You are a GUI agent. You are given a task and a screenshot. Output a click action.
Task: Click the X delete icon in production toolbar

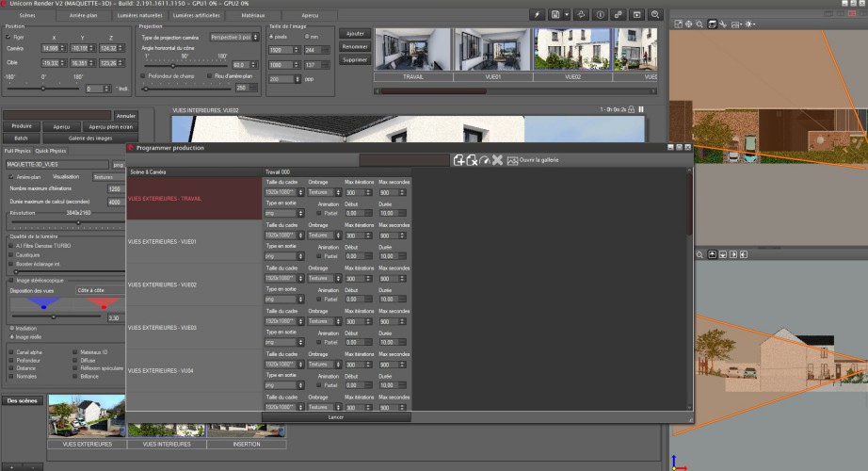click(x=497, y=160)
